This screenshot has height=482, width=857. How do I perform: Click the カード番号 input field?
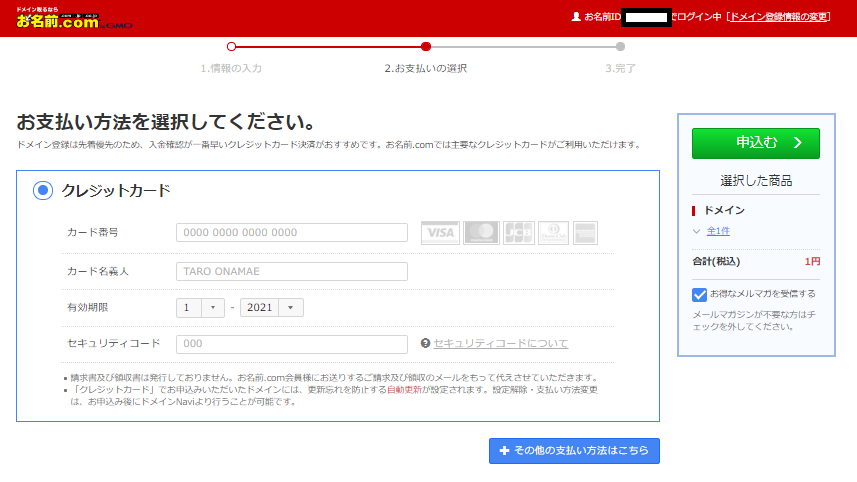(292, 232)
